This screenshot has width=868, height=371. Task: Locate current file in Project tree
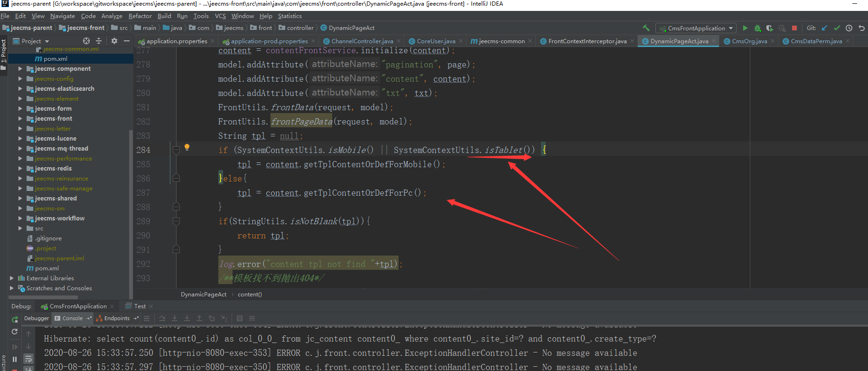pos(86,41)
